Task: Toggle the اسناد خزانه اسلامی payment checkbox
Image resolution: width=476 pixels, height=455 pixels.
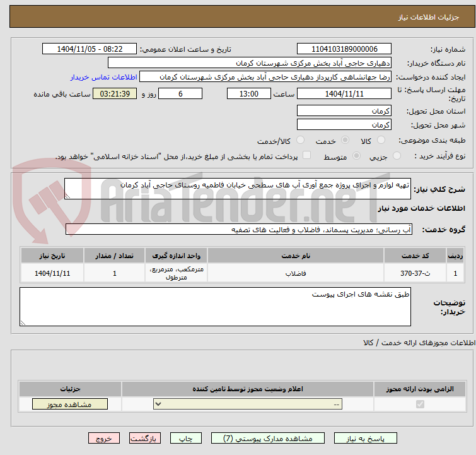Action: (x=307, y=155)
